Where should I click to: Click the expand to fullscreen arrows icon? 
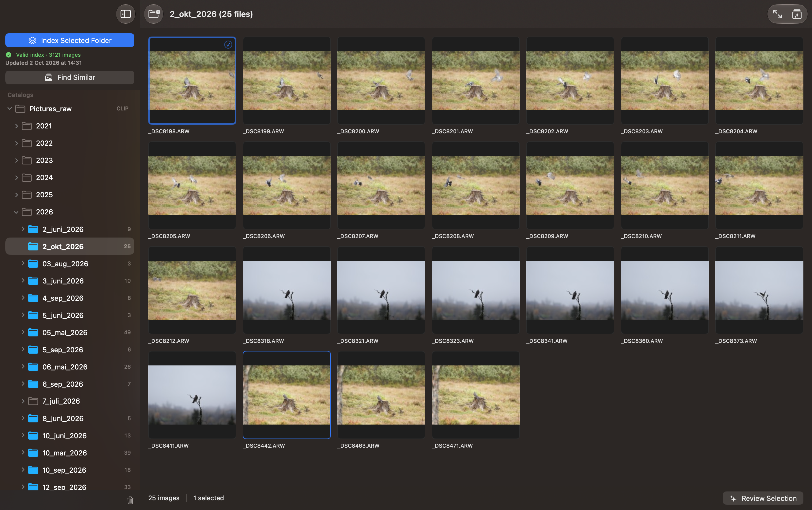coord(777,14)
